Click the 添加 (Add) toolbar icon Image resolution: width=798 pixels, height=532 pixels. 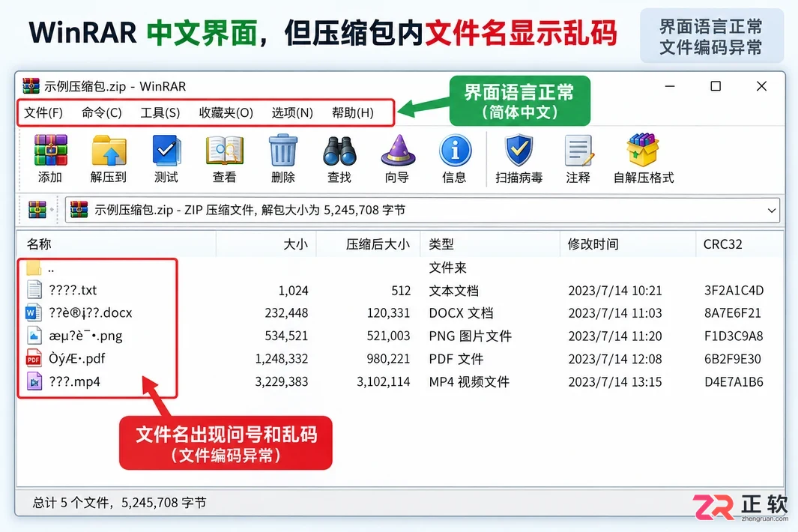point(50,150)
